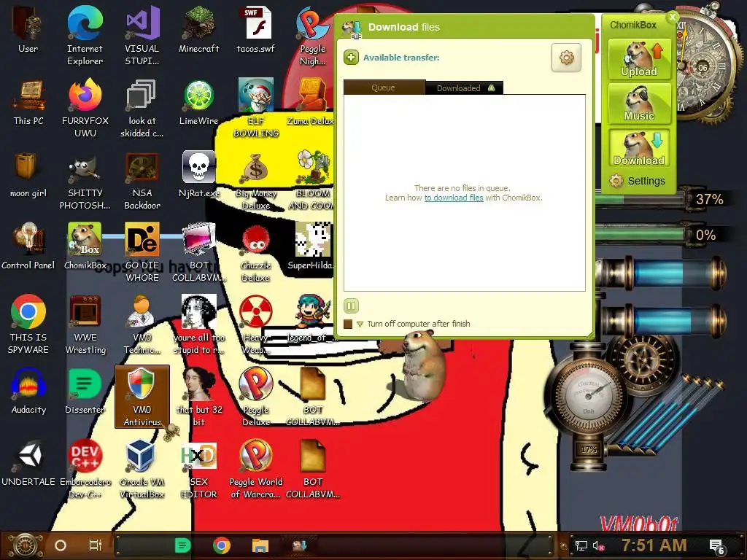Open the VISUAL STUPI... shortcut
This screenshot has width=747, height=560.
[142, 36]
